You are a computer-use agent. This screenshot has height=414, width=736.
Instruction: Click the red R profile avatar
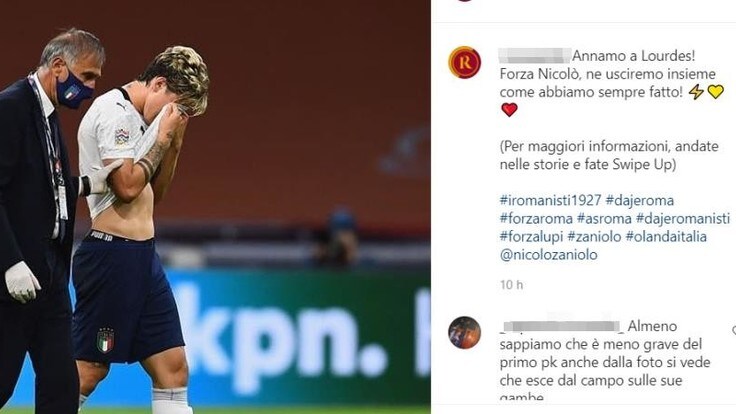click(x=465, y=62)
